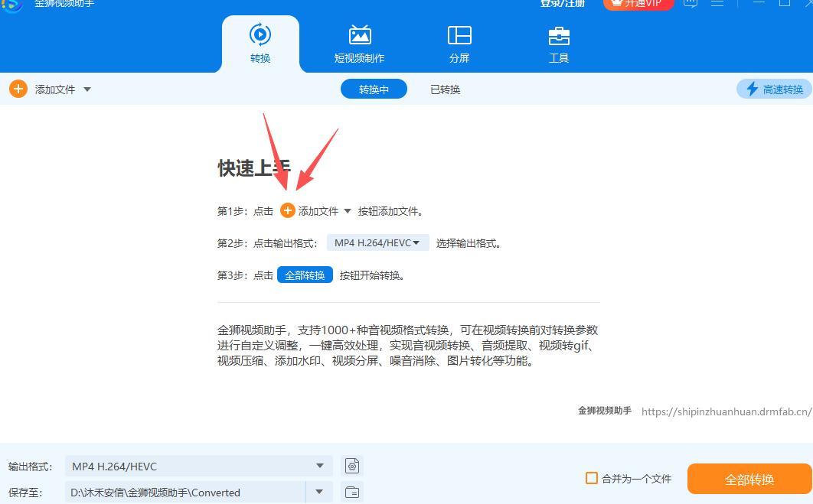Screen dimensions: 813x504
Task: Click the 按钮添加文件。 text
Action: (390, 211)
